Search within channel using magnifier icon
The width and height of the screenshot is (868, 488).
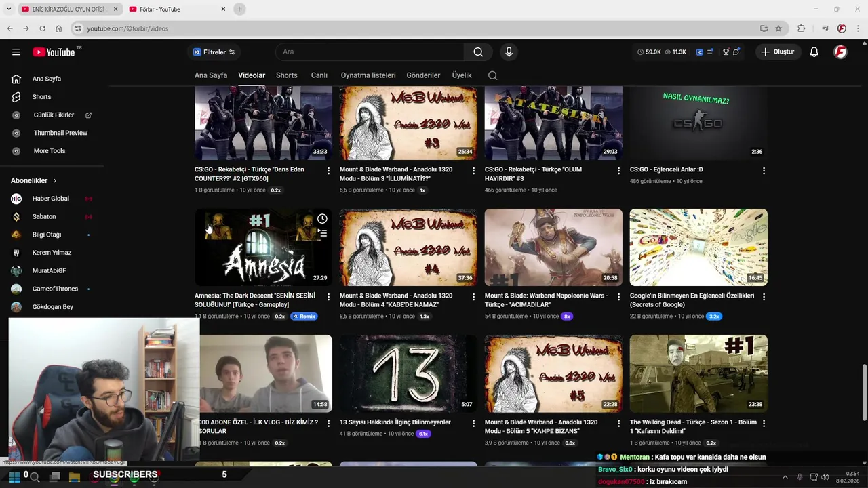[x=493, y=75]
